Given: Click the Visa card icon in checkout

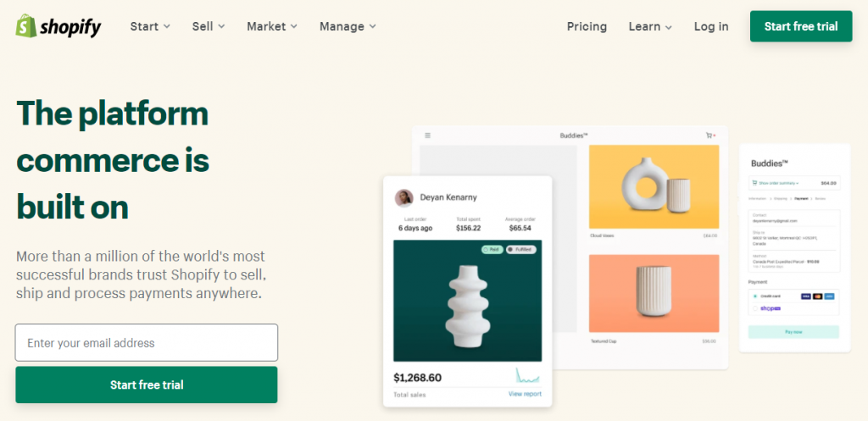Looking at the screenshot, I should (805, 296).
